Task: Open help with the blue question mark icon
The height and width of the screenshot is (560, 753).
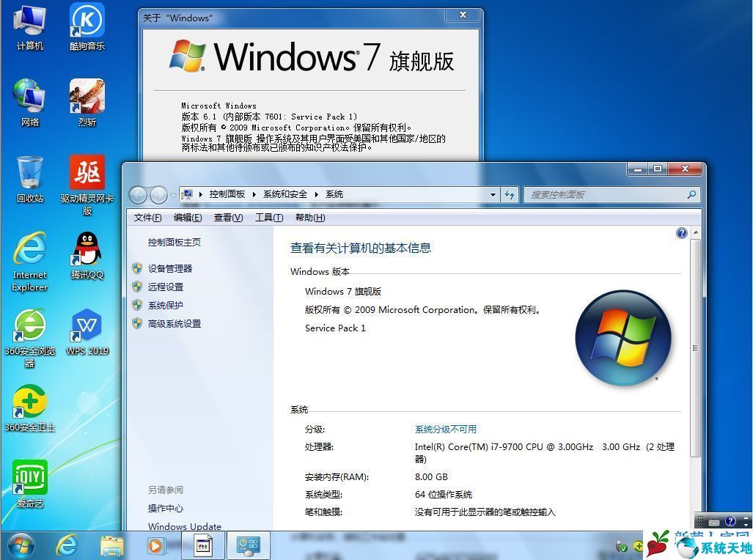Action: (681, 233)
